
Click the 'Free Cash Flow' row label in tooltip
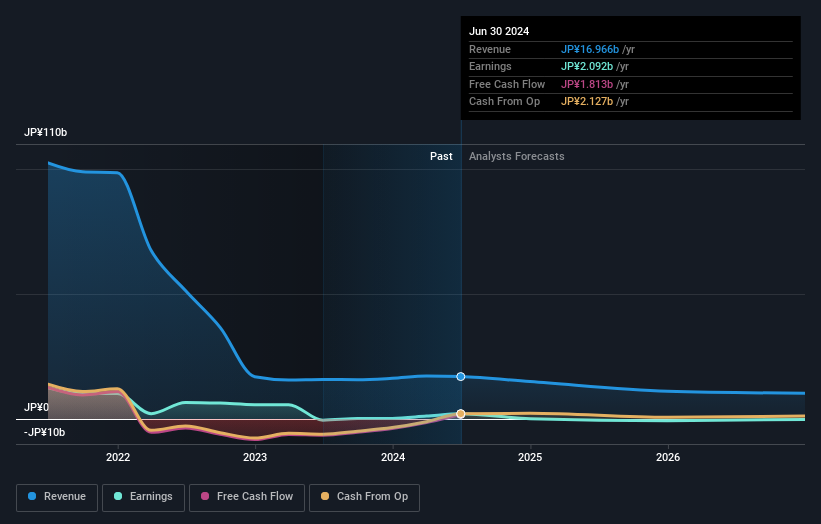click(x=507, y=84)
